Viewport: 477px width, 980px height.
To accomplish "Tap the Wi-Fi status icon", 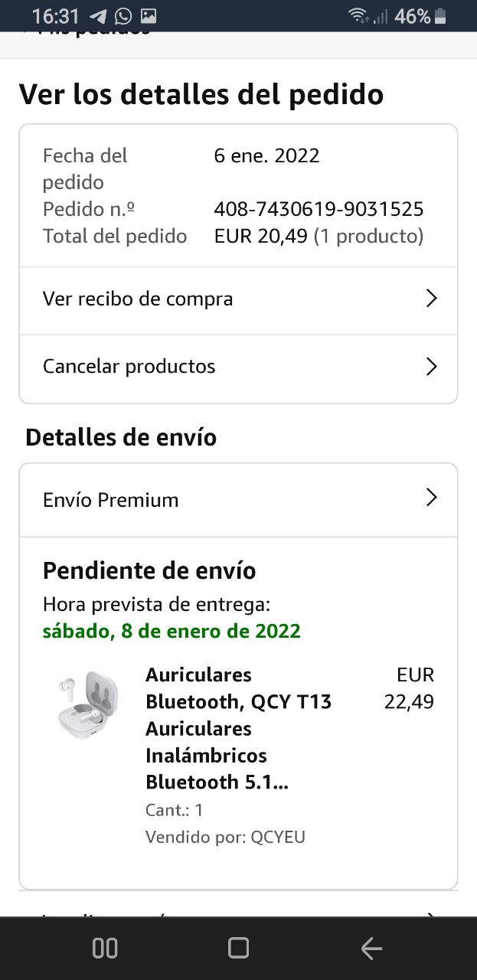I will (x=357, y=16).
